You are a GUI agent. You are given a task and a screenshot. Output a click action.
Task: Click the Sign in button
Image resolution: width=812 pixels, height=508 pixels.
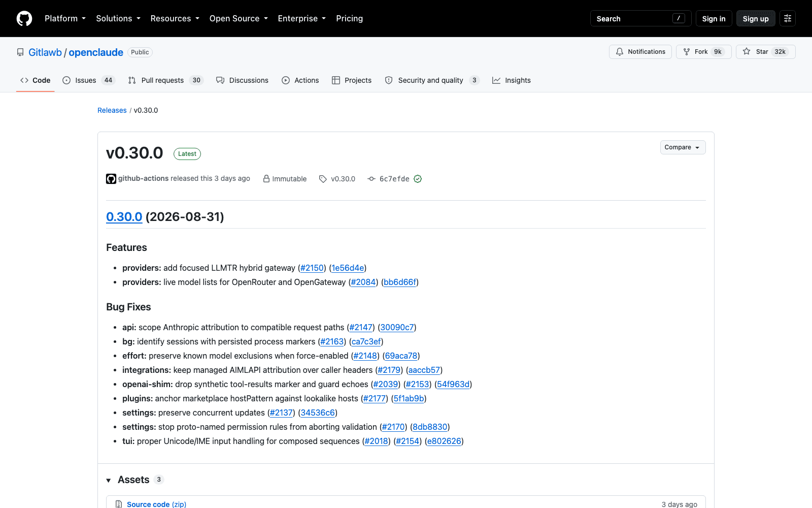click(714, 18)
